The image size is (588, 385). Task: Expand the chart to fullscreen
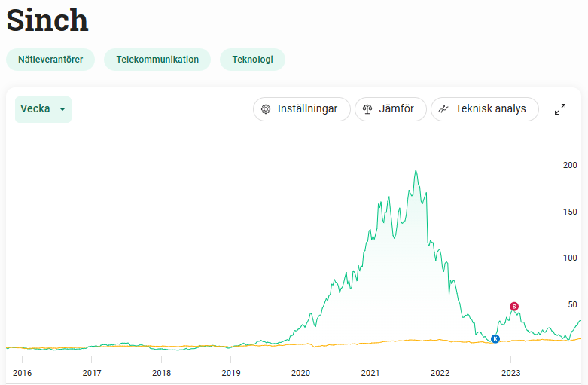point(560,109)
